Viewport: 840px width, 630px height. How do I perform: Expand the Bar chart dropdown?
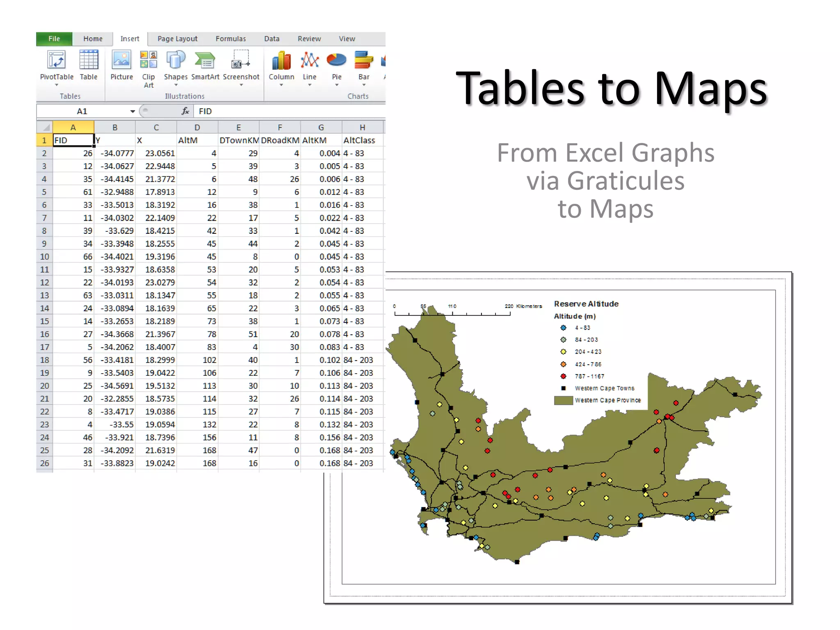pos(364,85)
